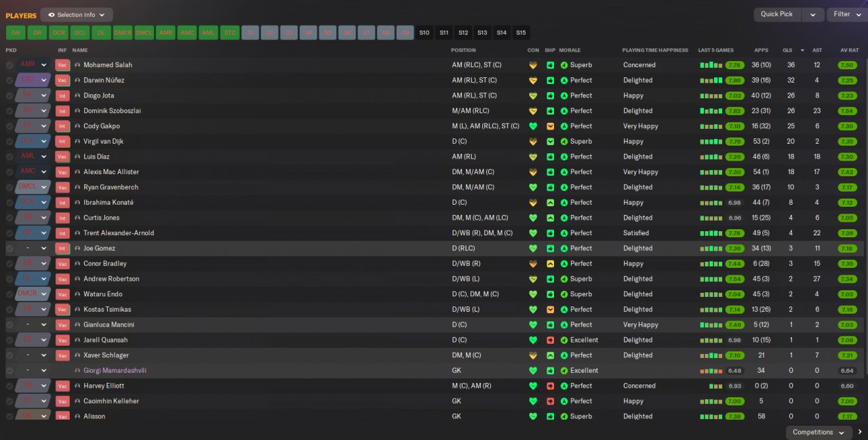The width and height of the screenshot is (868, 440).
Task: Click person icon beside Luis Díaz
Action: 77,157
